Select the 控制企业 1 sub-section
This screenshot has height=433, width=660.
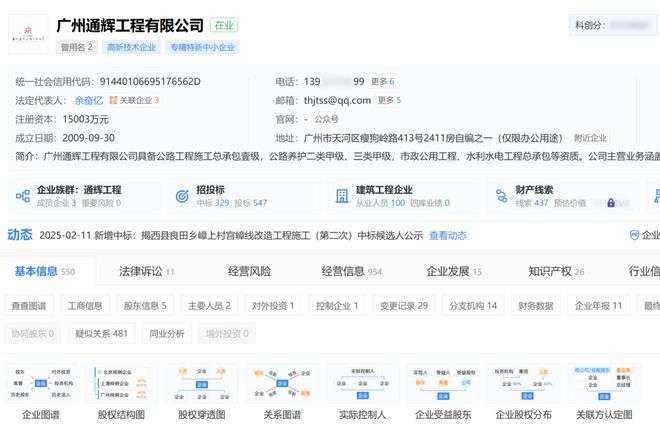[x=337, y=305]
